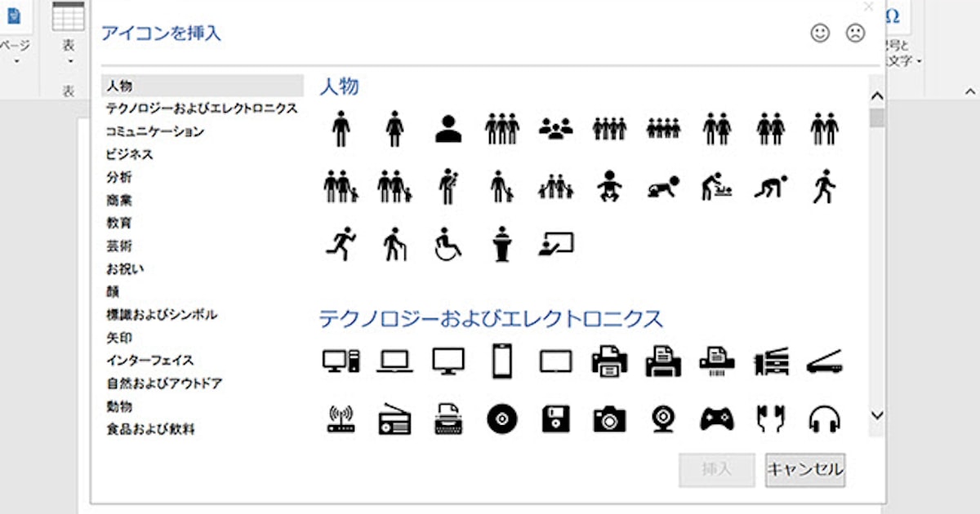980x514 pixels.
Task: Pick the smartphone icon
Action: (501, 361)
